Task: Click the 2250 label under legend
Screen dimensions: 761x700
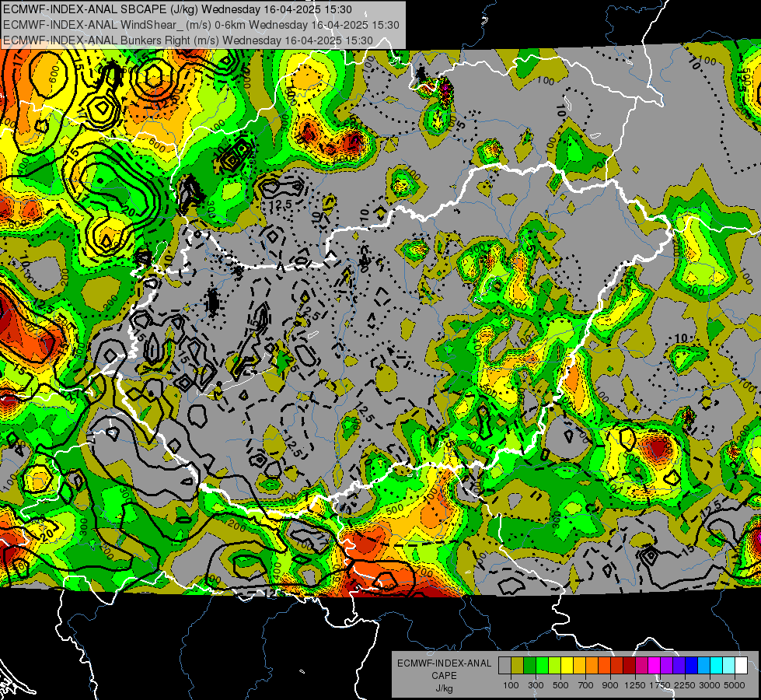Action: tap(685, 685)
